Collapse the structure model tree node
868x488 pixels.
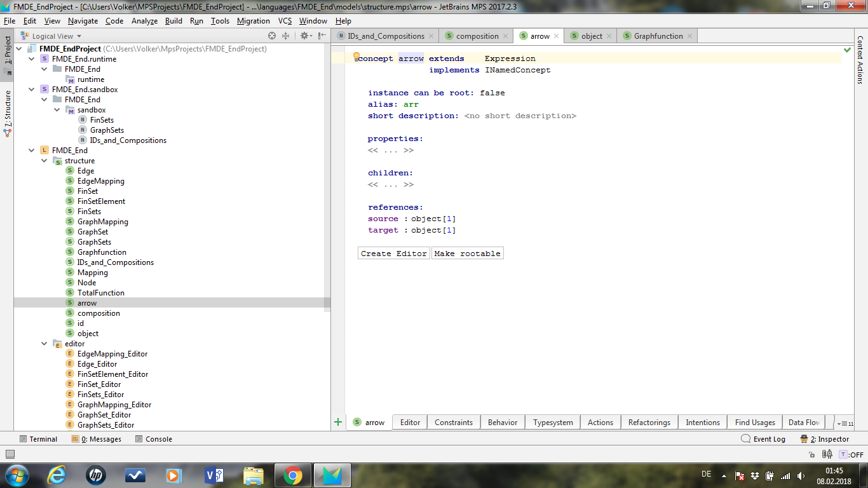point(44,161)
